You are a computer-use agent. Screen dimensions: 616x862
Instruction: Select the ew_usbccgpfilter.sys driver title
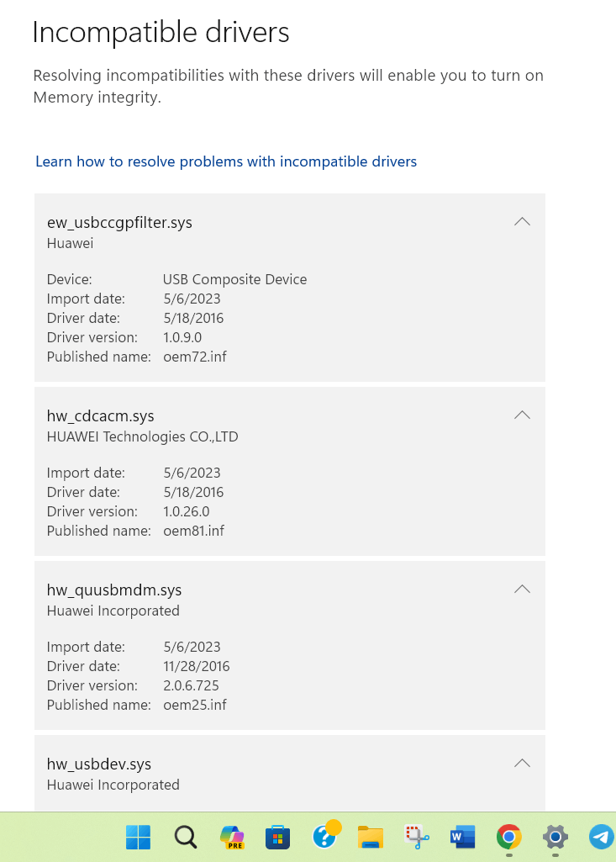120,223
